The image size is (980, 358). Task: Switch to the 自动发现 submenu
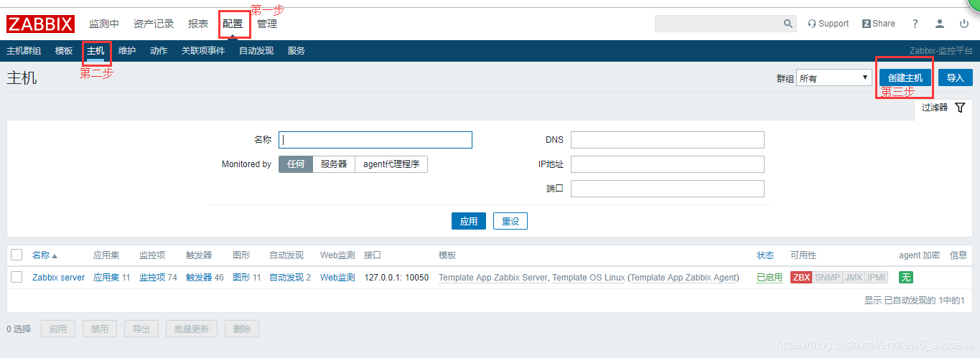pos(256,51)
